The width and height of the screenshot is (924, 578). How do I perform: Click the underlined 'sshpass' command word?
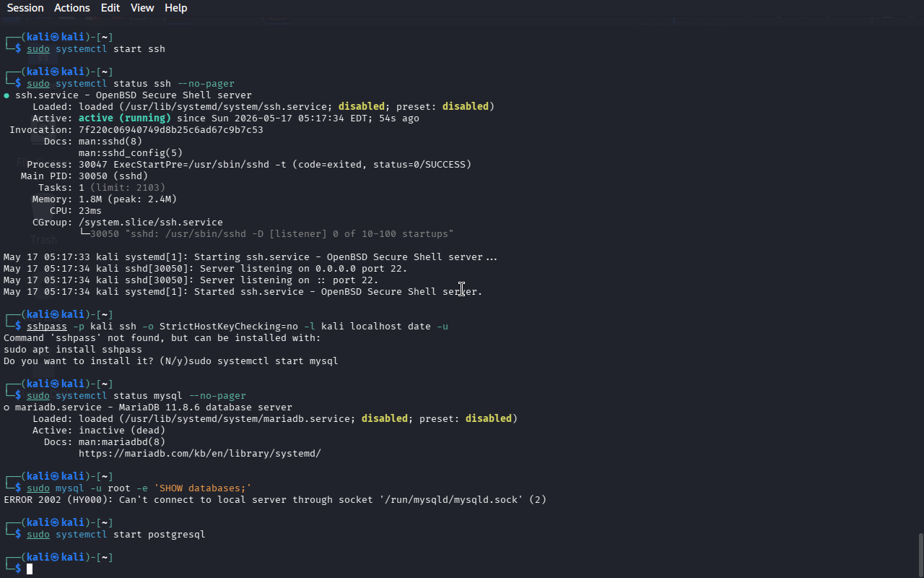[47, 327]
